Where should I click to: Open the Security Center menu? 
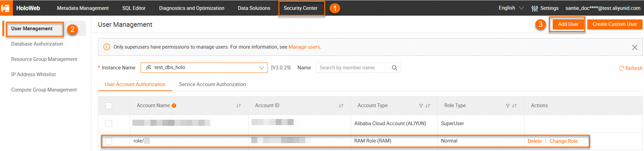300,8
